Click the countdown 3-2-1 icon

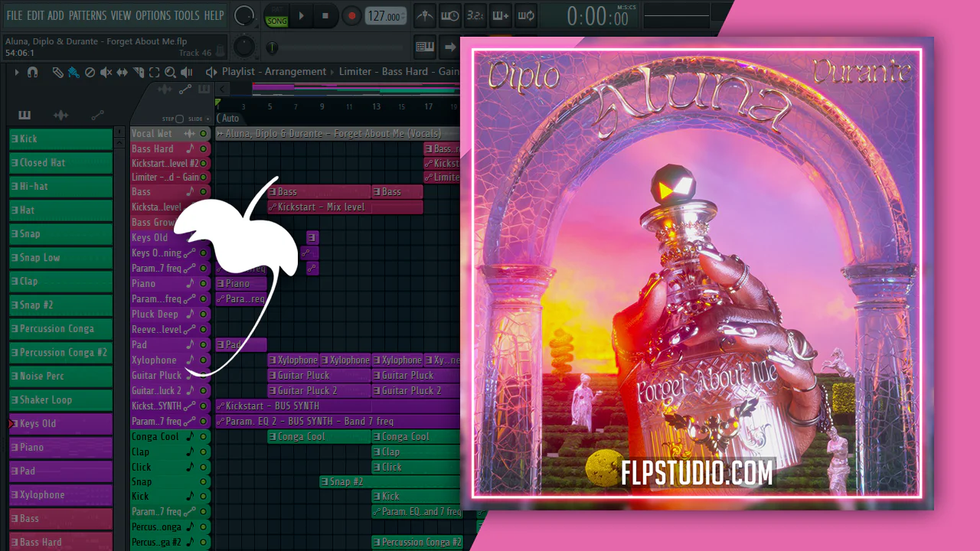[x=475, y=15]
